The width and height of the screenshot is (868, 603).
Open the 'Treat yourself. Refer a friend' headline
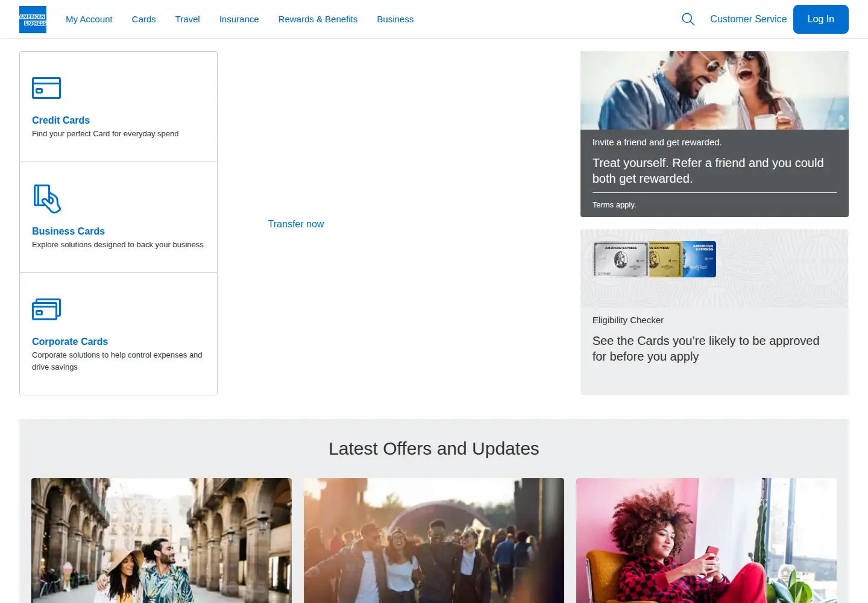coord(708,171)
